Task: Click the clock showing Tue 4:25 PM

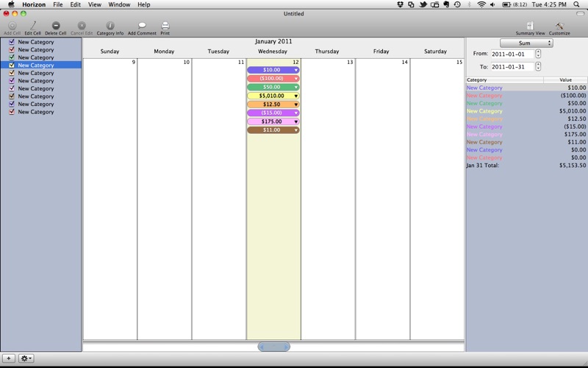Action: coord(549,4)
